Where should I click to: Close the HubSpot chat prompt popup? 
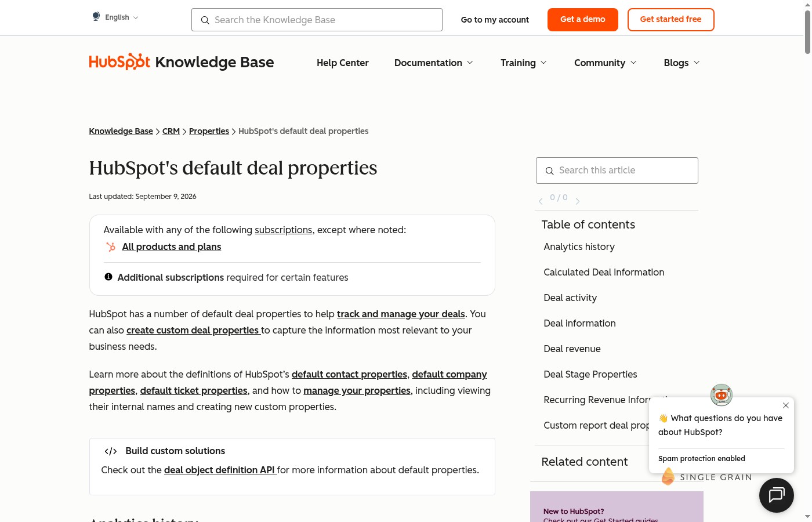(785, 405)
